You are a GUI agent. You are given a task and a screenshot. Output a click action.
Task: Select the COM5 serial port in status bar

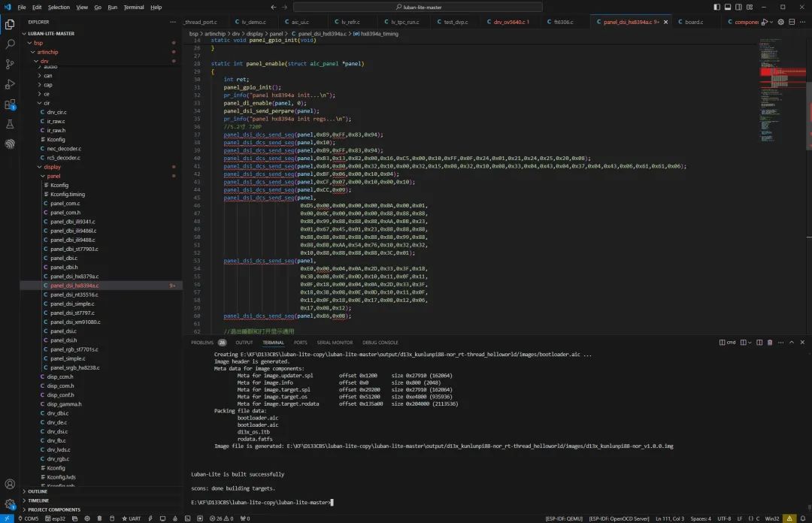[x=29, y=518]
